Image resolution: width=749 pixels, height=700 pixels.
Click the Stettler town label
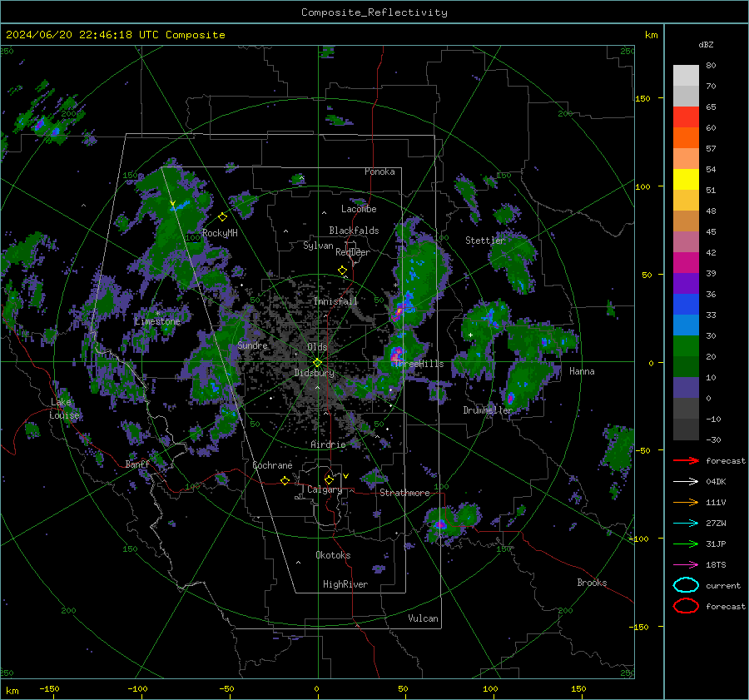(485, 241)
